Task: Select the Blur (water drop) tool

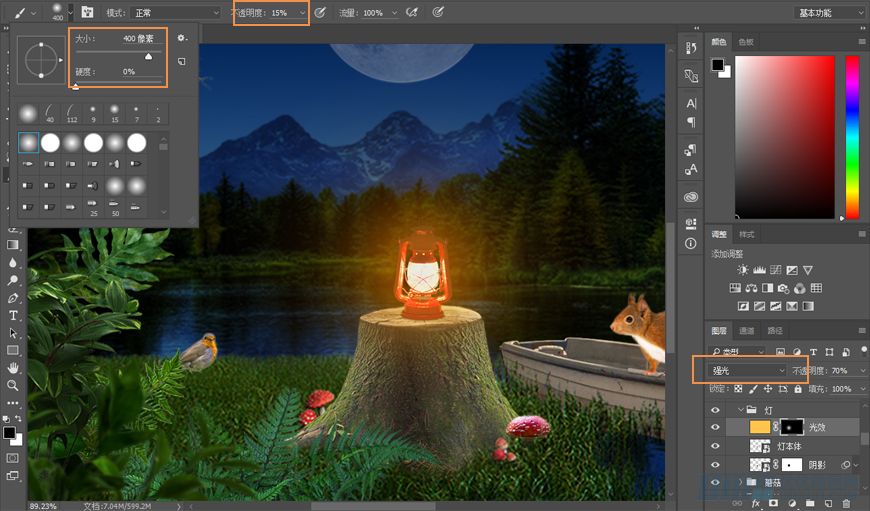Action: tap(13, 262)
